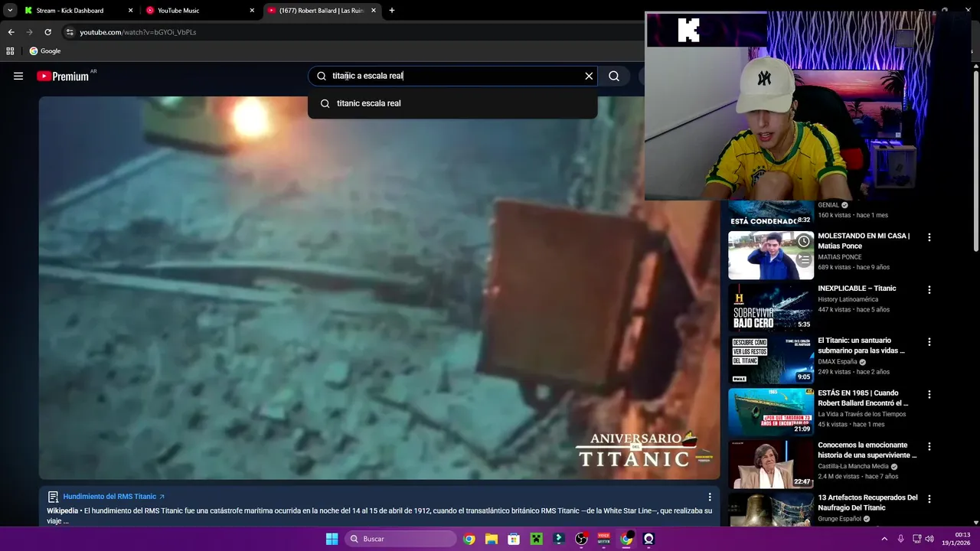Open 'Hundimiento del RMS Titanic' Wikipedia link
The width and height of the screenshot is (980, 551).
113,497
